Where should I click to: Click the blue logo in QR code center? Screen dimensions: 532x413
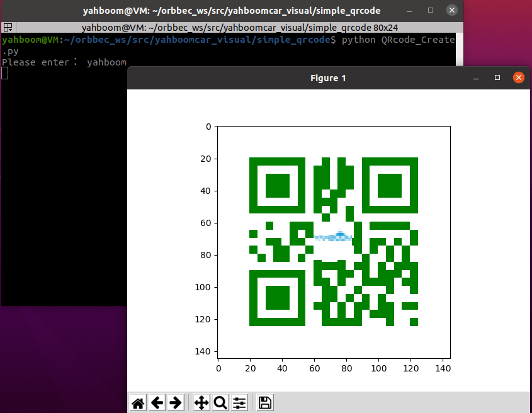pos(333,236)
